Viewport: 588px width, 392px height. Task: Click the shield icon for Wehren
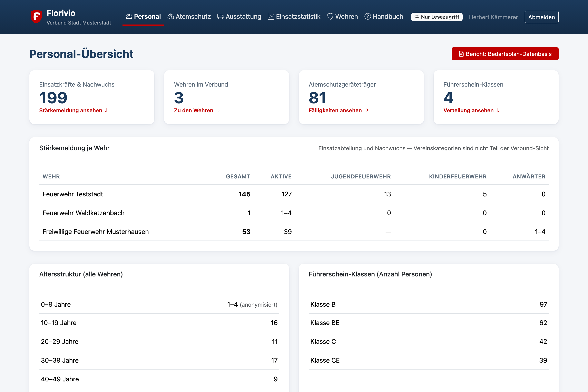330,17
